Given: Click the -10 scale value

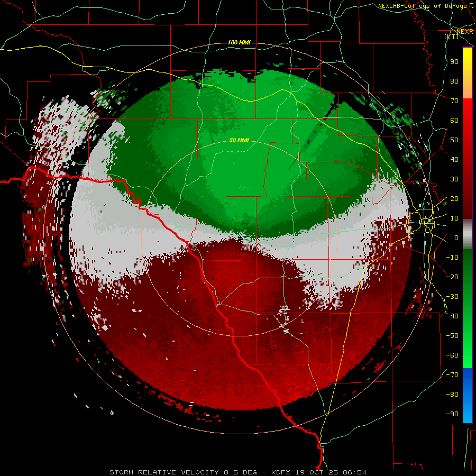Looking at the screenshot, I should point(452,258).
